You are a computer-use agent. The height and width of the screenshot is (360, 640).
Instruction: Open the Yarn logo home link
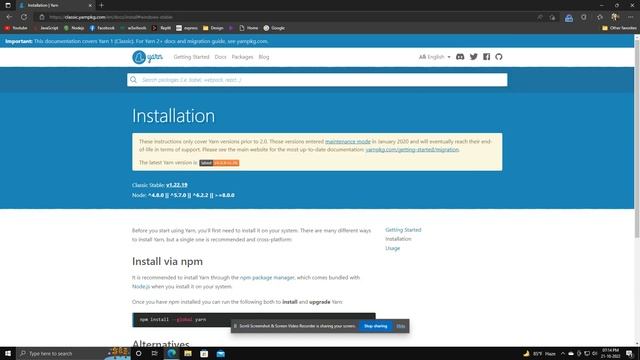pos(147,57)
